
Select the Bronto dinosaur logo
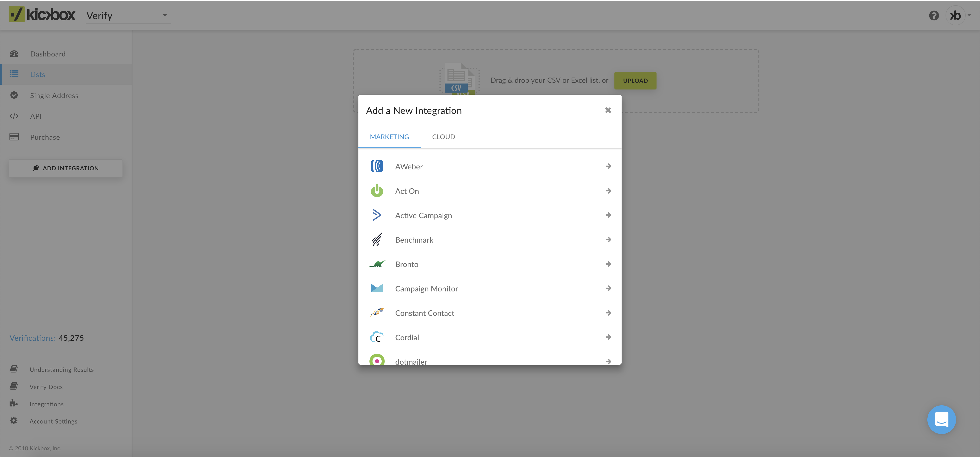click(x=377, y=264)
